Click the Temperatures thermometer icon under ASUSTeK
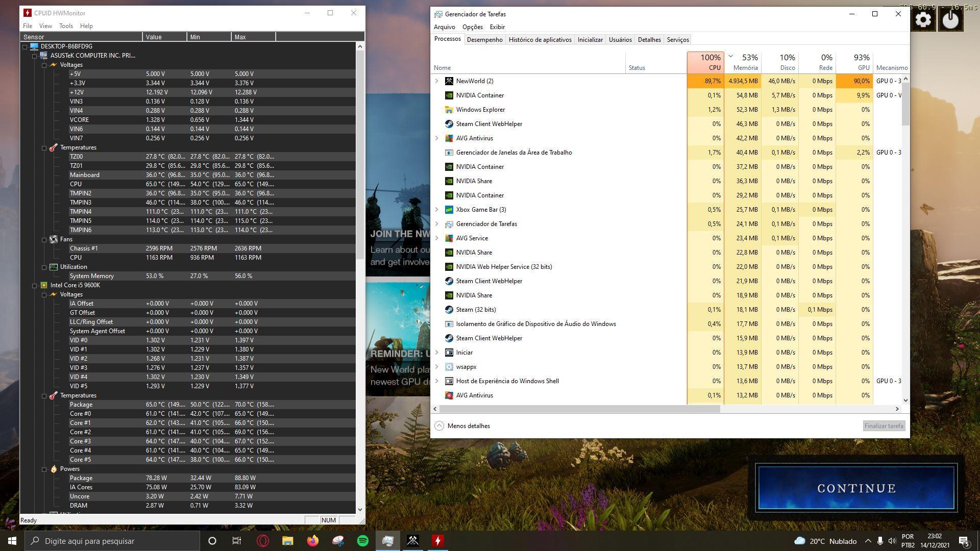 coord(54,147)
